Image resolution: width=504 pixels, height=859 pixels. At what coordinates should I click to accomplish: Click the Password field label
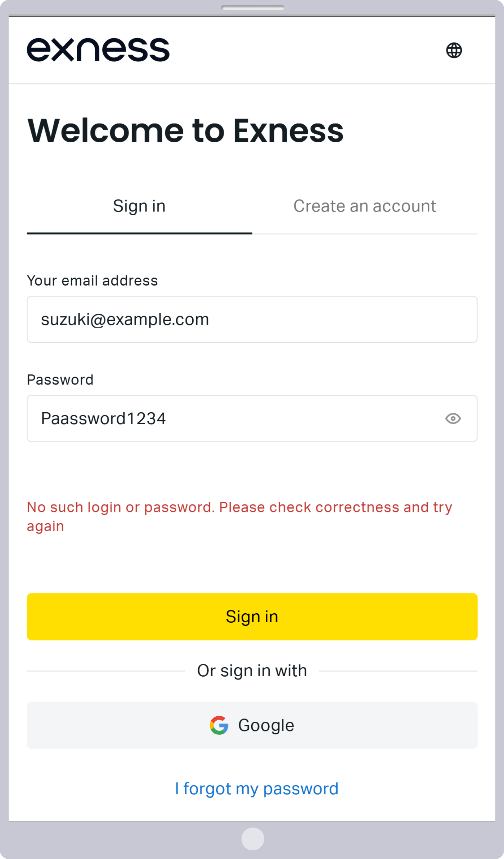(x=60, y=380)
